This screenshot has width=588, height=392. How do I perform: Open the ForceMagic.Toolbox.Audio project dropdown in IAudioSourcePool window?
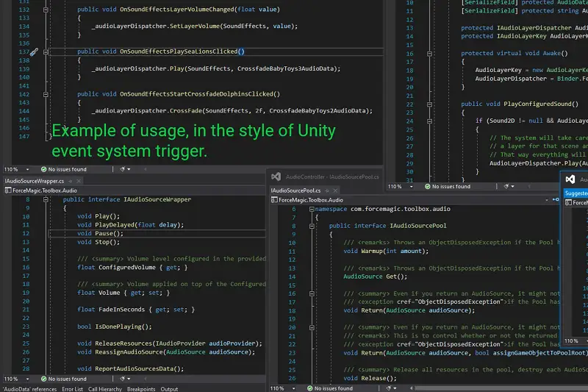[410, 200]
